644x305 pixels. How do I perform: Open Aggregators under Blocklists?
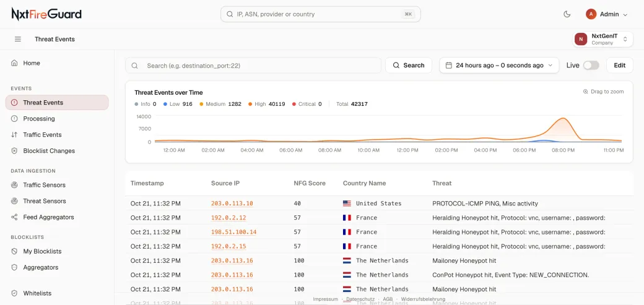pyautogui.click(x=57, y=267)
